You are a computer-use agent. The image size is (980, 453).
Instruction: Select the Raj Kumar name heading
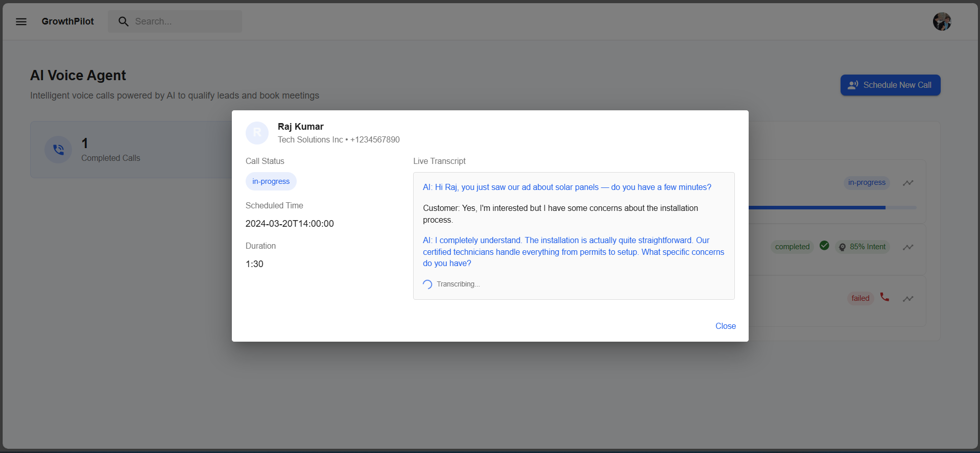[x=301, y=127]
